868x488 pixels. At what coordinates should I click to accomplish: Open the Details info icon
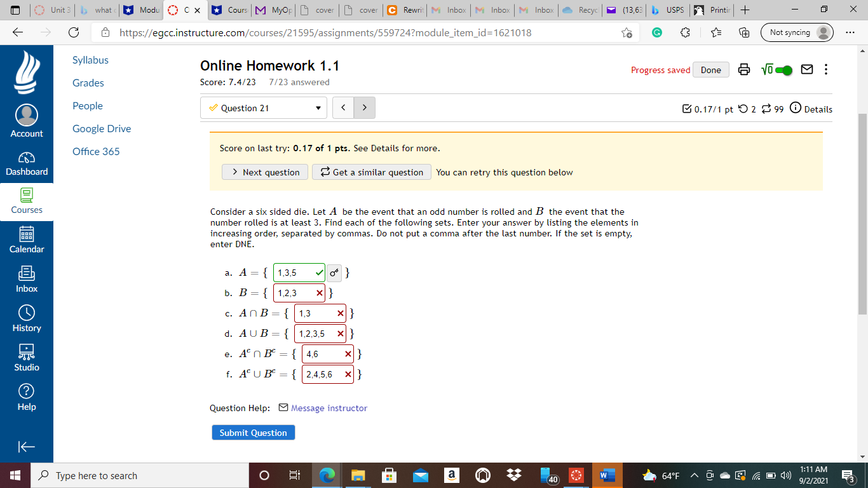point(796,109)
